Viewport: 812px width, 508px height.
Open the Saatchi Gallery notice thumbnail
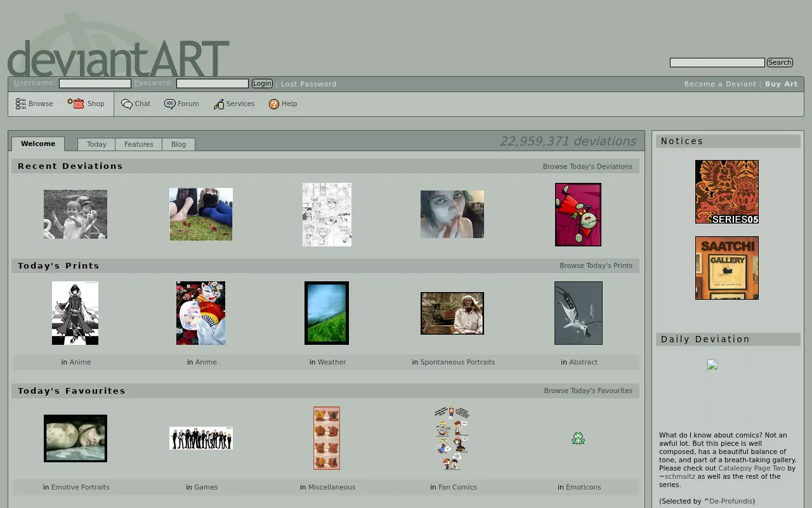point(727,268)
